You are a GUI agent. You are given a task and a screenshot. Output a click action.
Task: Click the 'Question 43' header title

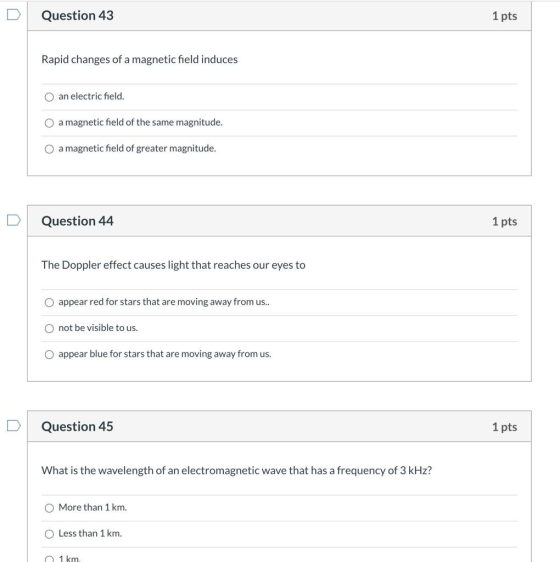[x=77, y=15]
